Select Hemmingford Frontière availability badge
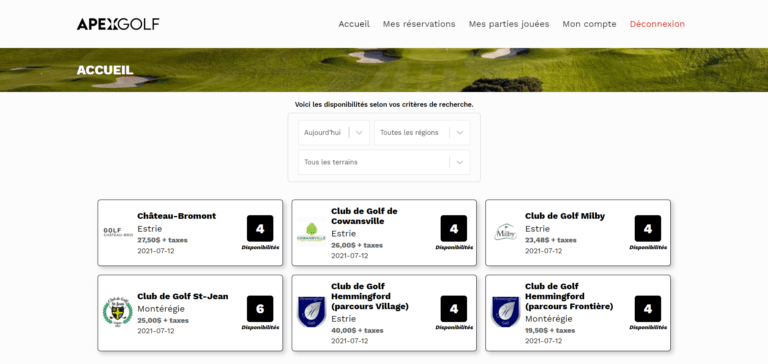768x364 pixels. pos(648,309)
